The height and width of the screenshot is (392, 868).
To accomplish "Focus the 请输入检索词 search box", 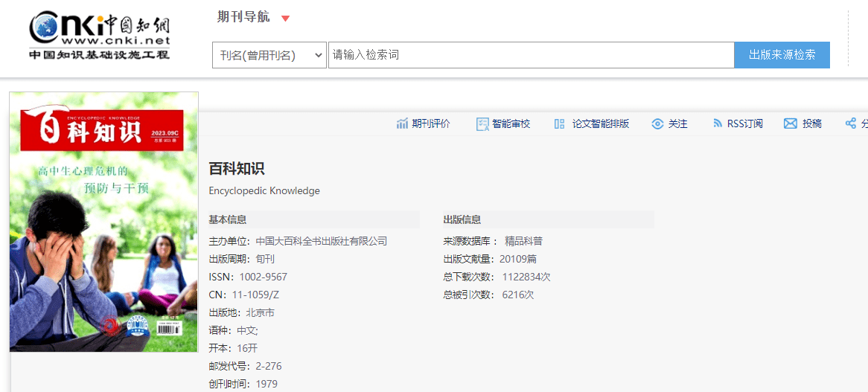I will (x=531, y=55).
